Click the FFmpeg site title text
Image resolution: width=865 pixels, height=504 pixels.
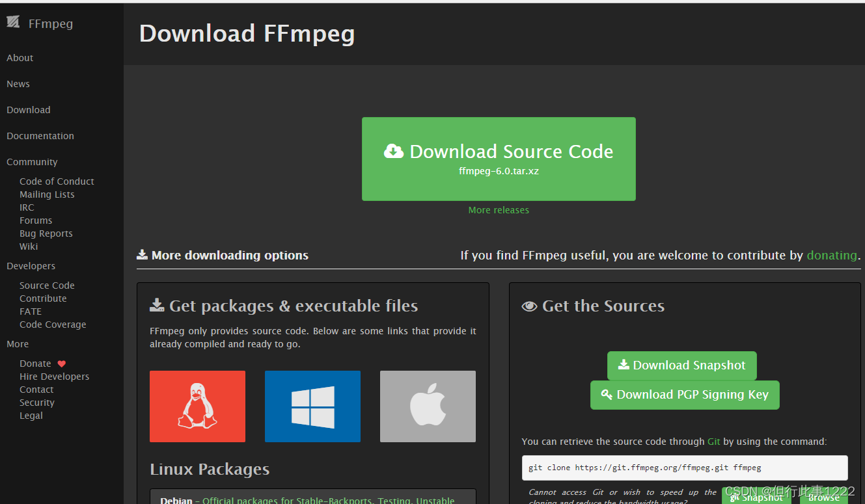point(51,24)
